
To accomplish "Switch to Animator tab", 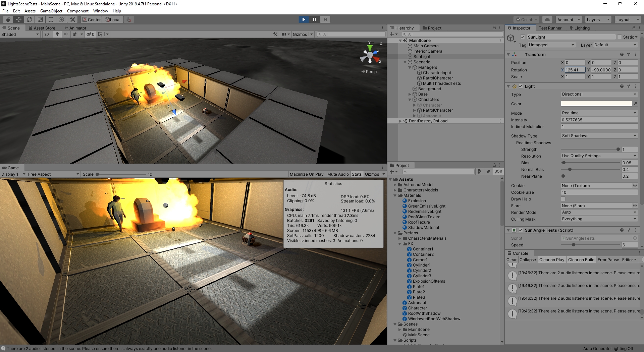I will (x=75, y=28).
